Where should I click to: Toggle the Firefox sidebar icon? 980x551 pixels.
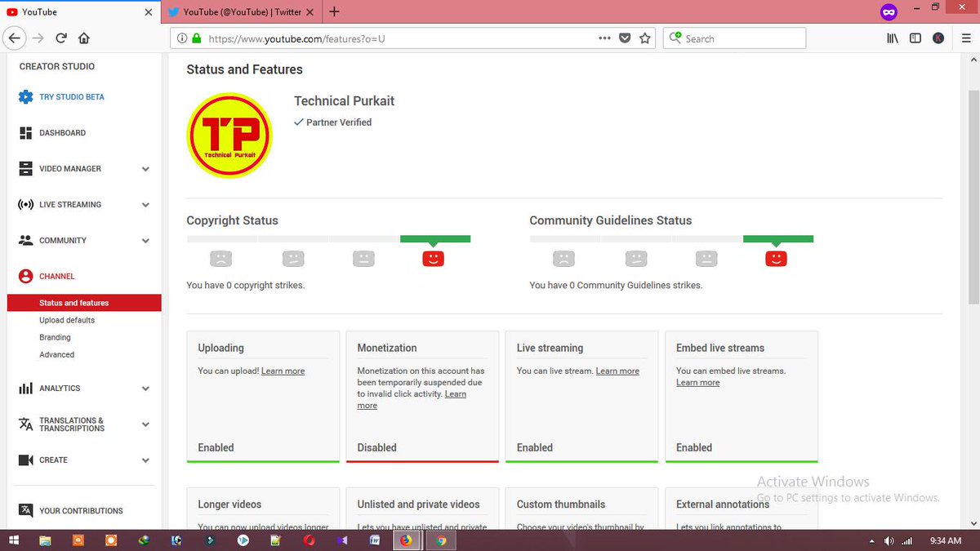(x=915, y=38)
